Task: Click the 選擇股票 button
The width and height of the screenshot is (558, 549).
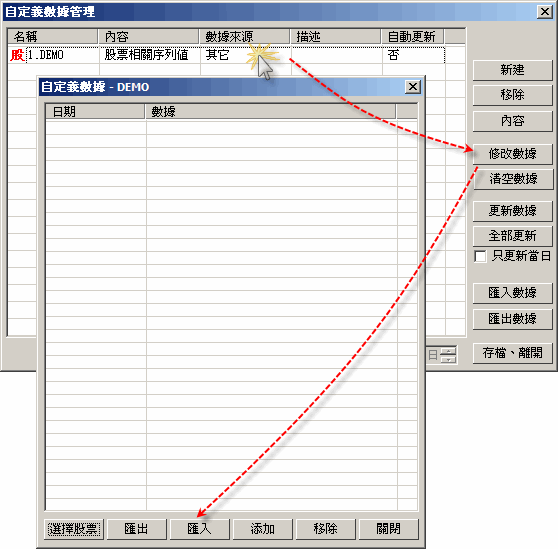Action: (74, 529)
